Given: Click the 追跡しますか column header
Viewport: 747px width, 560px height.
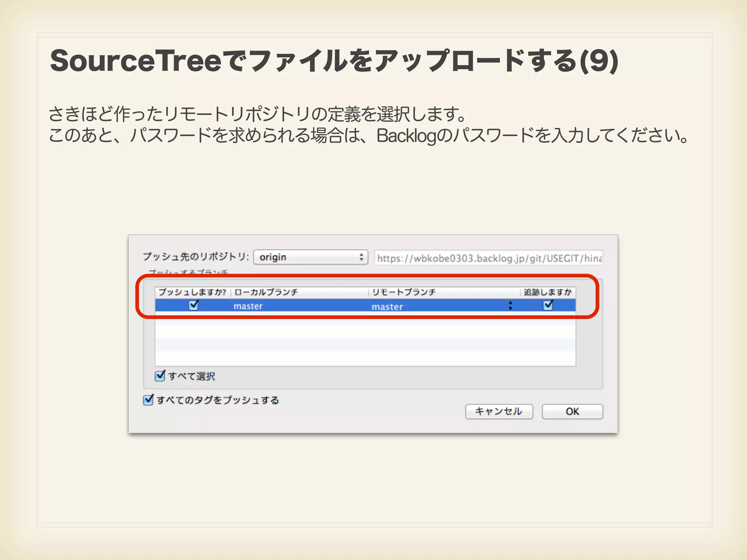Looking at the screenshot, I should (547, 292).
